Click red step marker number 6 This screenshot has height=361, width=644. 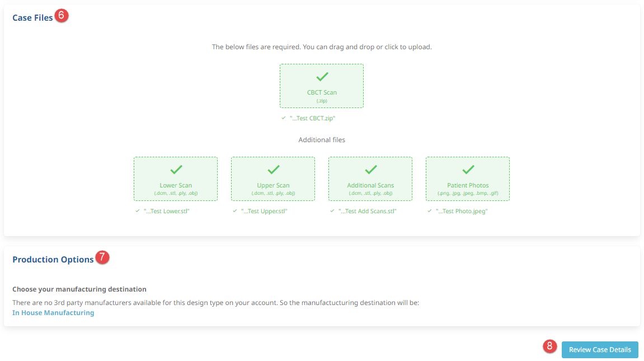point(63,17)
